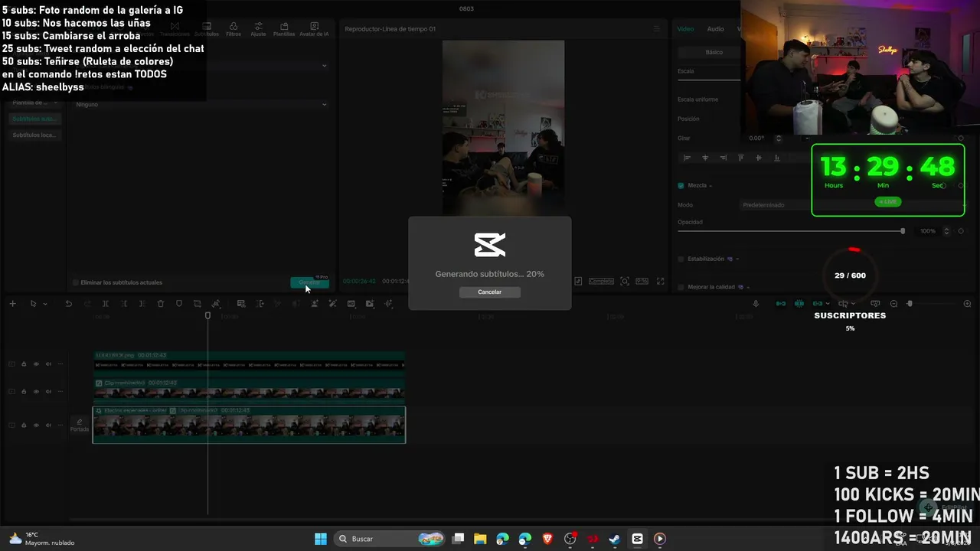Switch to the Transiciones tab

coord(175,30)
